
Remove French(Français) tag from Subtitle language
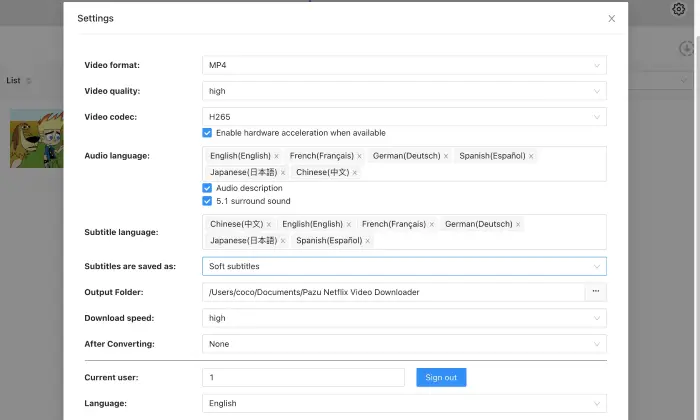pyautogui.click(x=431, y=225)
